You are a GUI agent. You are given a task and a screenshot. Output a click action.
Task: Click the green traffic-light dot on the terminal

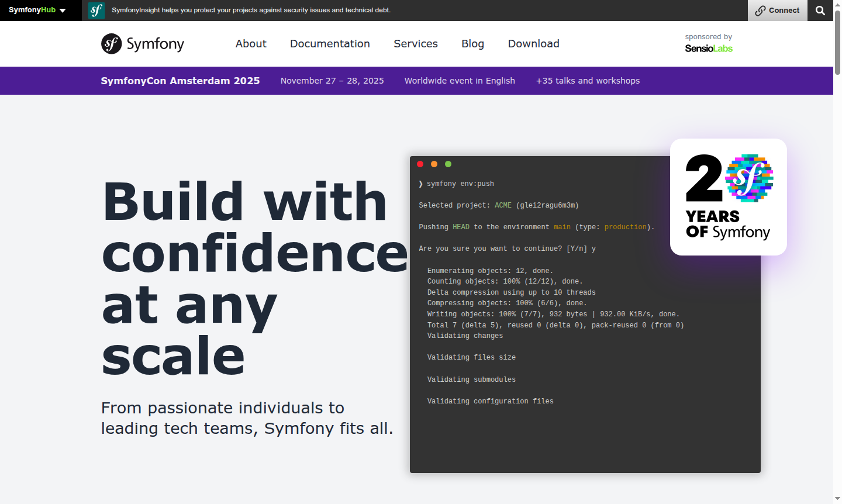pos(448,164)
